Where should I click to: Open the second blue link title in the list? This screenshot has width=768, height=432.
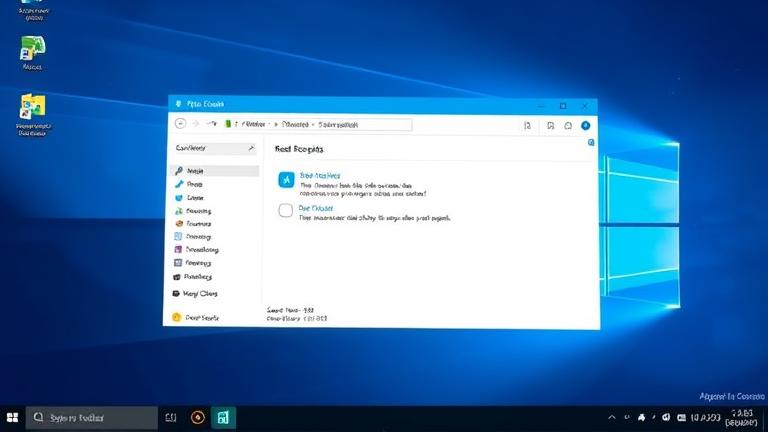(316, 208)
